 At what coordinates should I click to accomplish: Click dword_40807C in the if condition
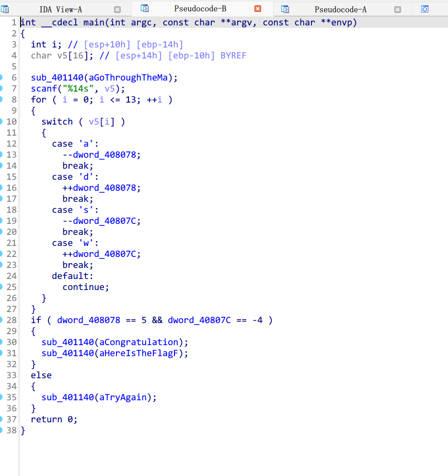coord(199,320)
